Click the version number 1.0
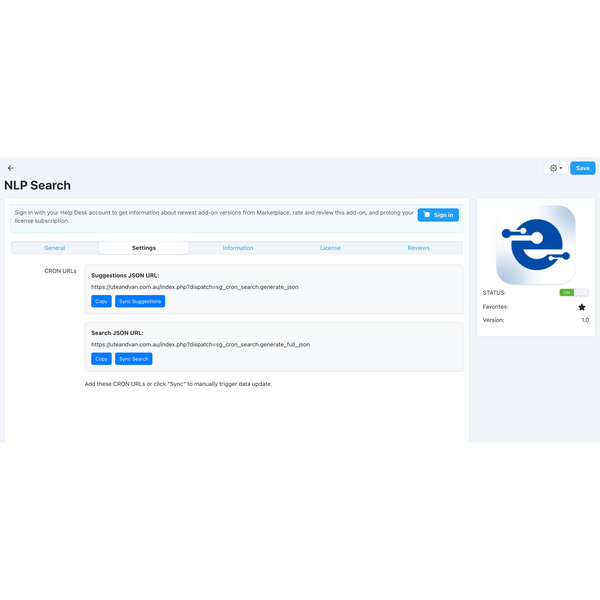 click(x=585, y=320)
